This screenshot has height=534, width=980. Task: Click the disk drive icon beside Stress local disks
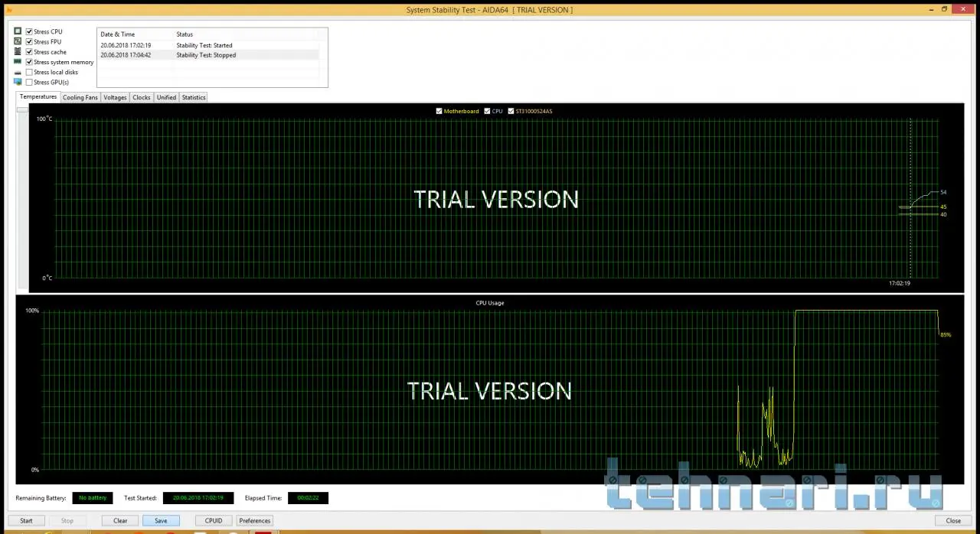tap(18, 72)
